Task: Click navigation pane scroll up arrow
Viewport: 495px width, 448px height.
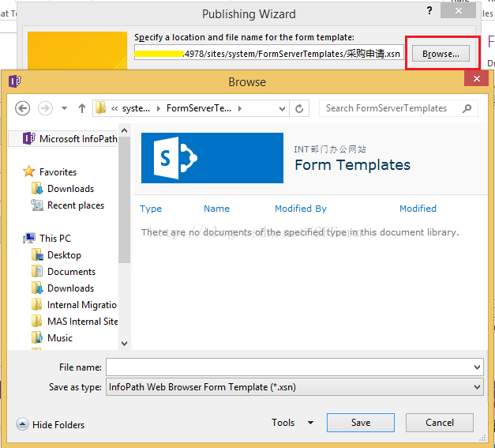Action: (x=125, y=130)
